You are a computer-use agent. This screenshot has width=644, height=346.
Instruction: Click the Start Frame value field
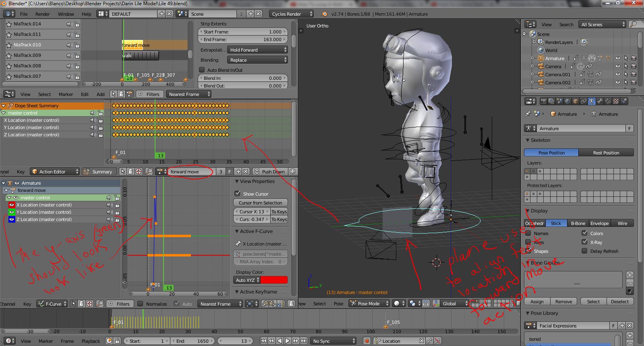(243, 32)
